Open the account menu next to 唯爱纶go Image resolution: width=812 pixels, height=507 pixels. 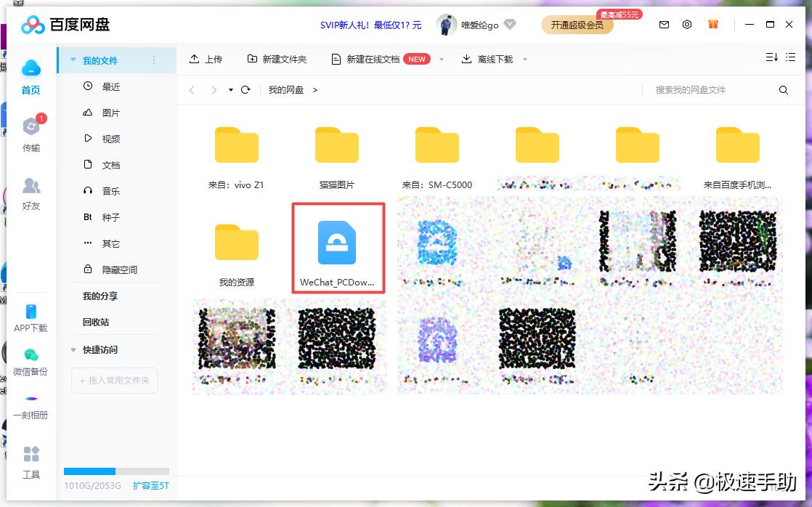tap(510, 24)
